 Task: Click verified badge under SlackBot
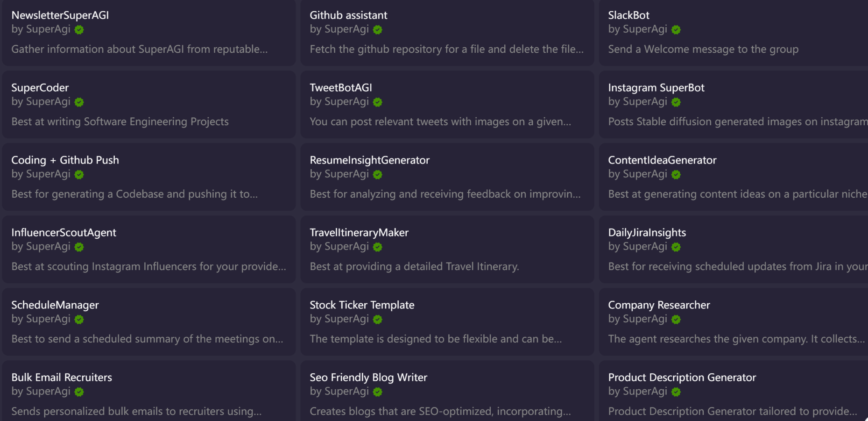[x=676, y=30]
